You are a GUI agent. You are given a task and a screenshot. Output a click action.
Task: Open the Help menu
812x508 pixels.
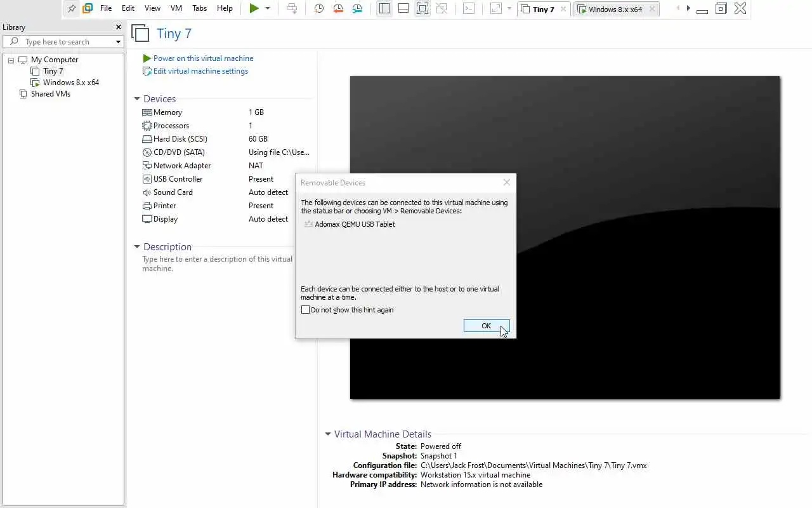click(x=225, y=8)
